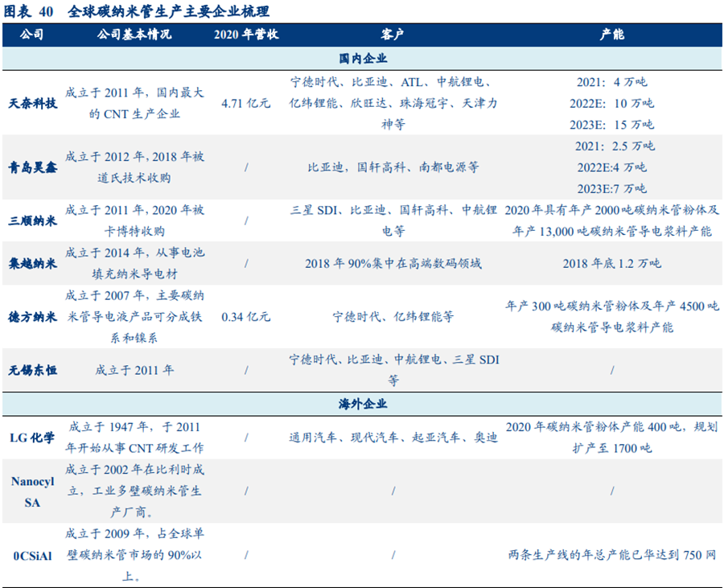The height and width of the screenshot is (588, 724).
Task: Click 三顺纳米 customers starting with 三星 SDI
Action: click(393, 220)
